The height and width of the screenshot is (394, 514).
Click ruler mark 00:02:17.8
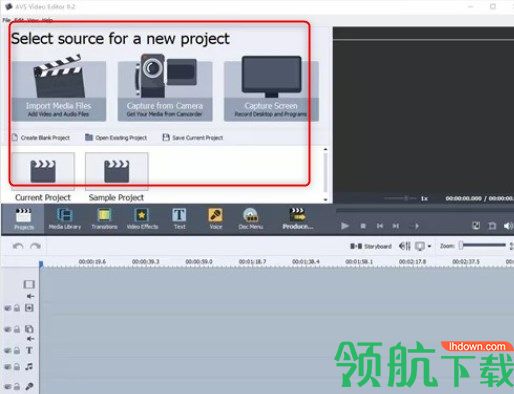[412, 262]
